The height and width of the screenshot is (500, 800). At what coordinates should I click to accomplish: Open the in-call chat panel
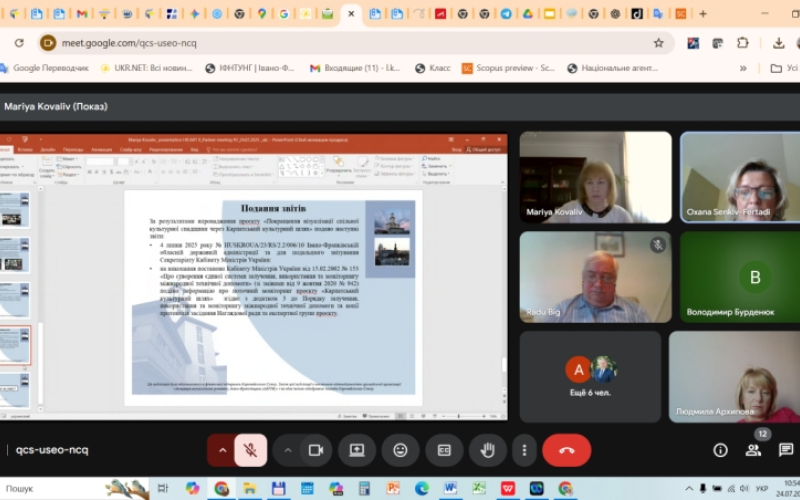point(786,450)
